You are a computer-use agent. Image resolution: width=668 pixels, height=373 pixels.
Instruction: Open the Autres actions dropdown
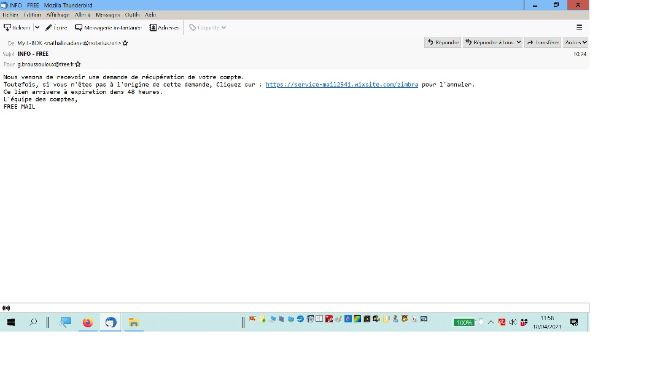coord(576,42)
